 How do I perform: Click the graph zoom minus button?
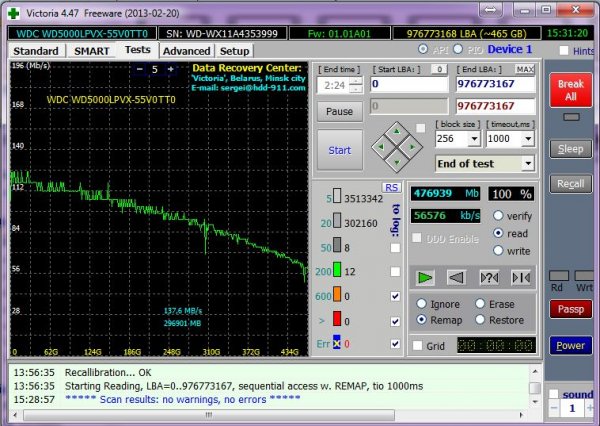point(141,69)
